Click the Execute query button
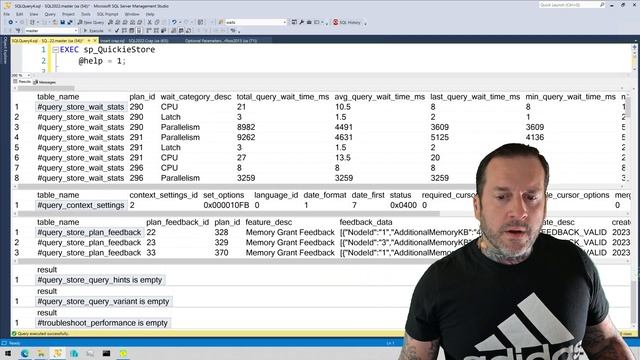640x360 pixels. [93, 31]
